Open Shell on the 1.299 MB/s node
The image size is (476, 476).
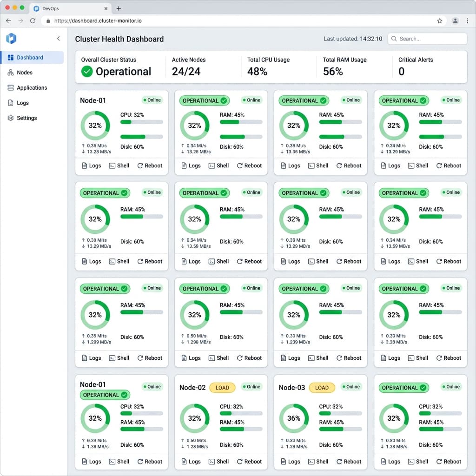(x=119, y=358)
